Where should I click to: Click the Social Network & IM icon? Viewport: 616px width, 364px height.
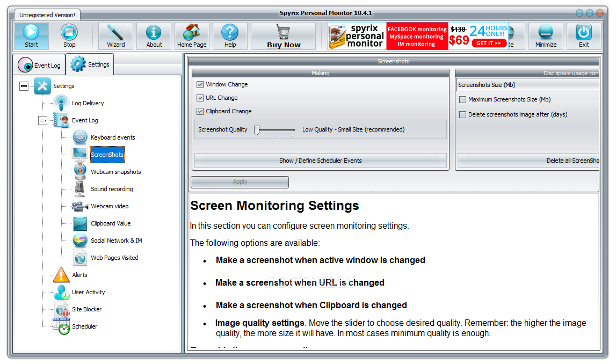point(80,241)
